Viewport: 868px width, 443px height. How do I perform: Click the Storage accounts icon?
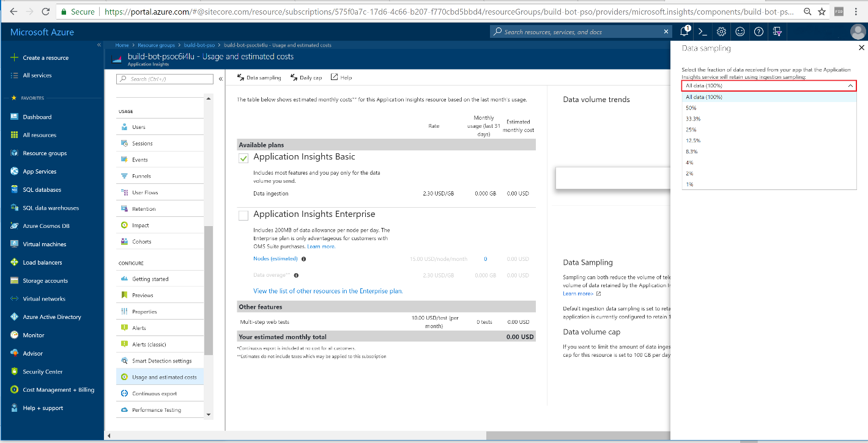pos(15,280)
